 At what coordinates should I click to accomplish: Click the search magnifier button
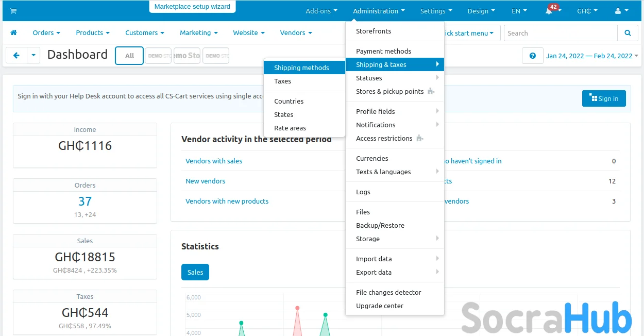pos(628,33)
